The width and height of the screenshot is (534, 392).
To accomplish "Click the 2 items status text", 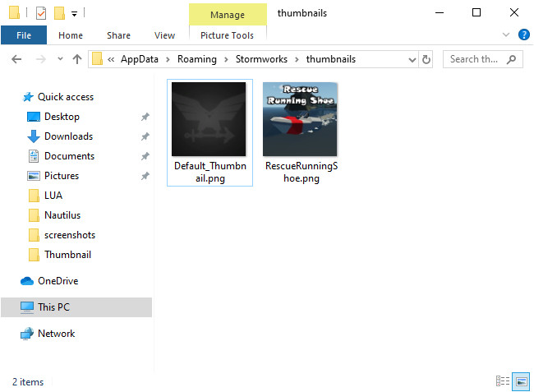I will (28, 382).
